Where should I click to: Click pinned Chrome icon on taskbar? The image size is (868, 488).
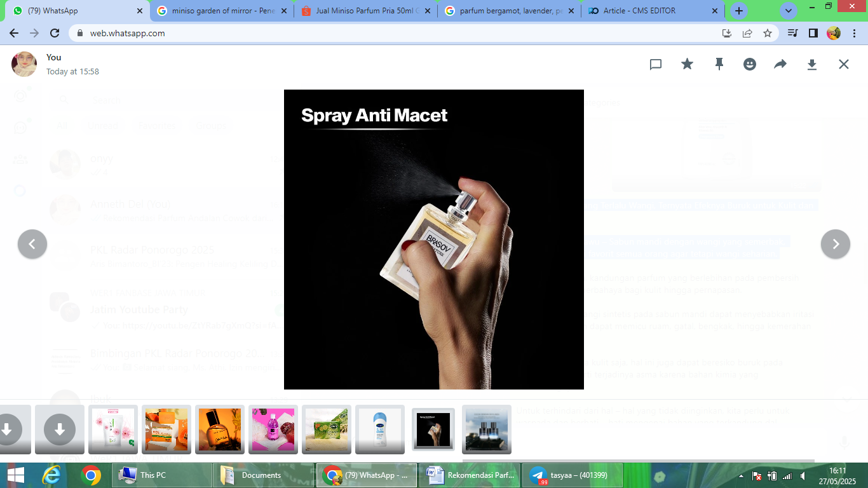coord(91,475)
